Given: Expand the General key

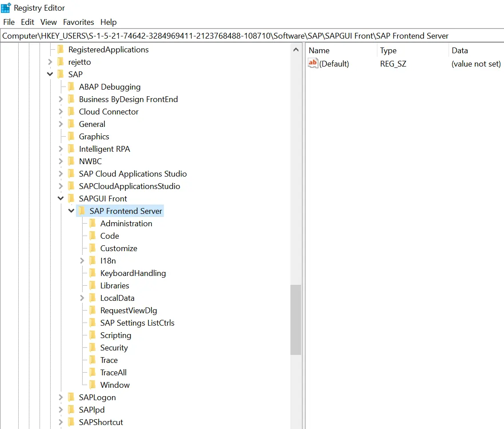Looking at the screenshot, I should pos(61,124).
